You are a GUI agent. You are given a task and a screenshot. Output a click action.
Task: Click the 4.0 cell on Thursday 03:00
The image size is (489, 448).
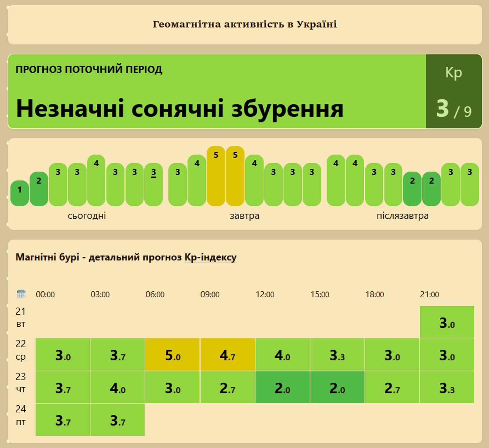point(118,387)
